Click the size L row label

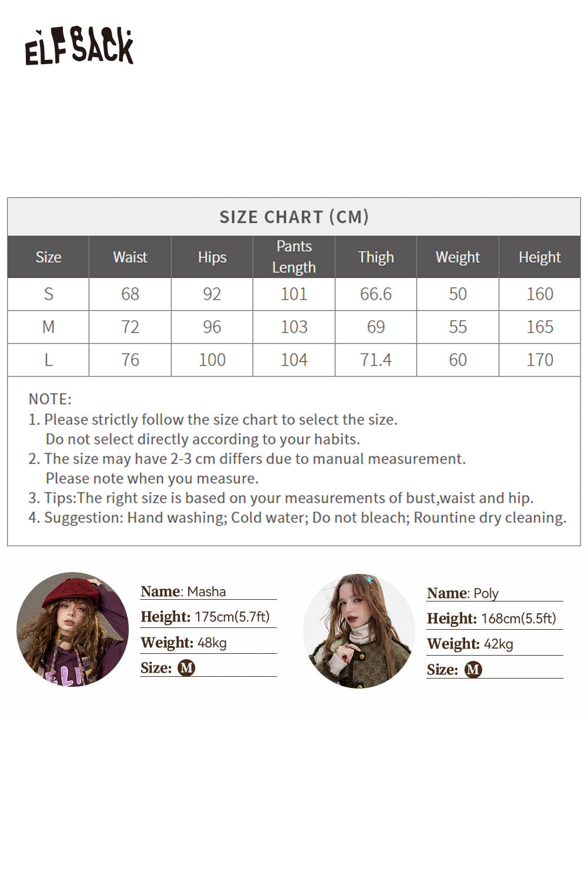click(x=48, y=360)
